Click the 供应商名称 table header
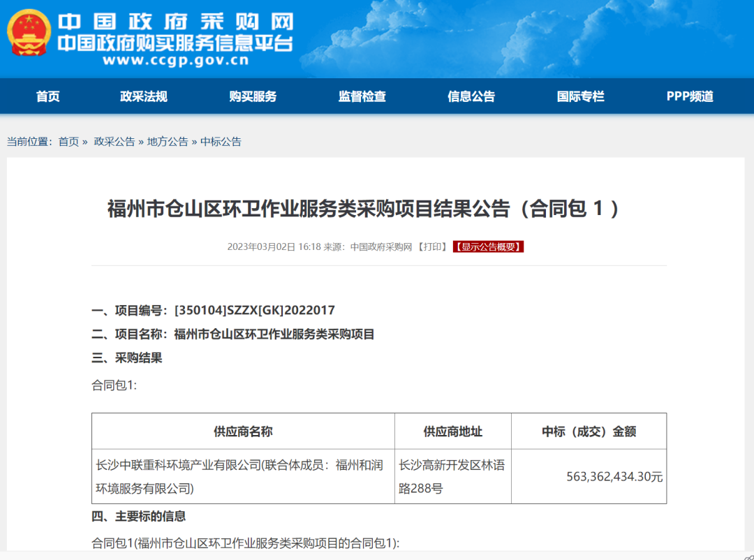The image size is (754, 560). pyautogui.click(x=244, y=432)
